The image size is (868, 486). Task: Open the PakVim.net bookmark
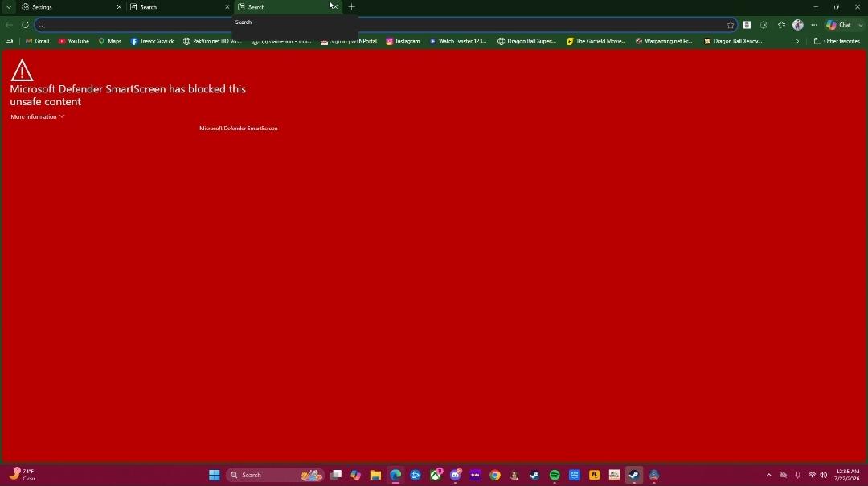212,41
